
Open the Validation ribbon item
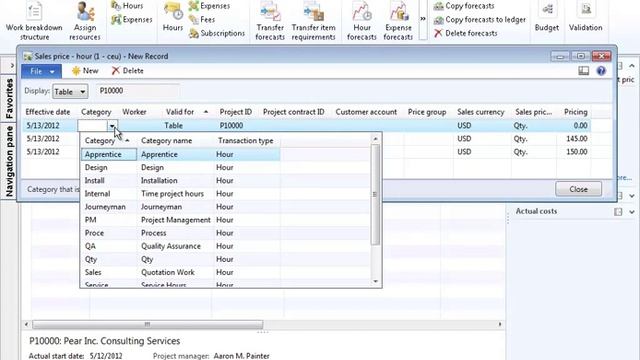(586, 17)
